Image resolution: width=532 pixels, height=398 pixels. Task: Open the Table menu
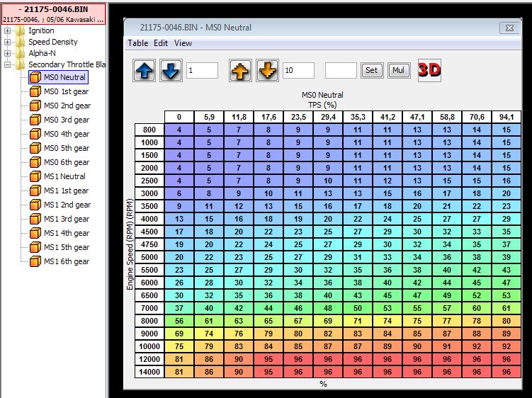click(x=137, y=43)
